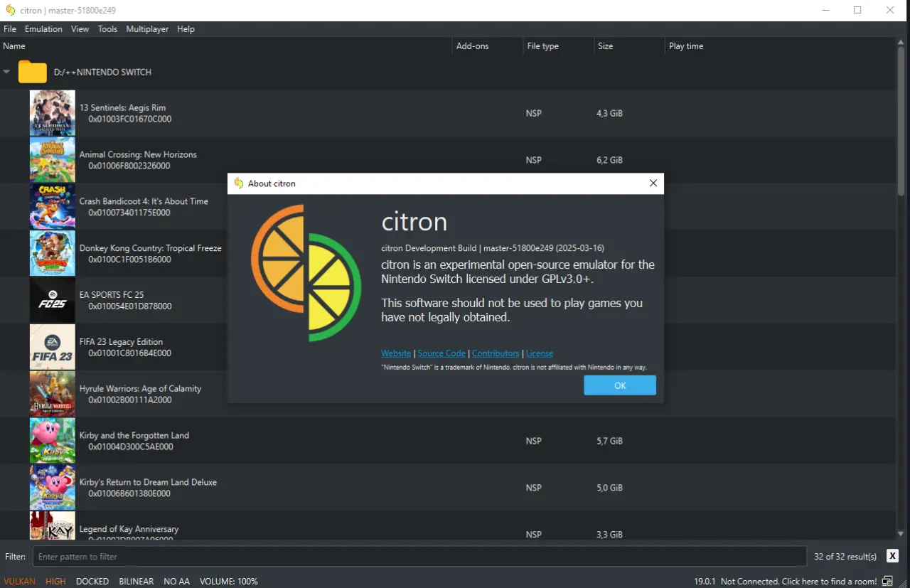Select EA SPORTS FC 25 cover art
The image size is (910, 588).
(x=53, y=301)
